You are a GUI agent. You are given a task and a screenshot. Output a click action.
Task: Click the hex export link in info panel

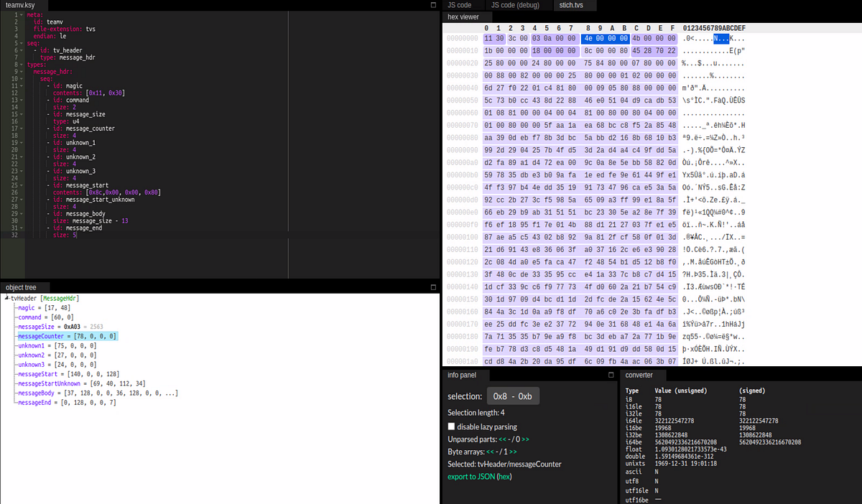tap(504, 476)
